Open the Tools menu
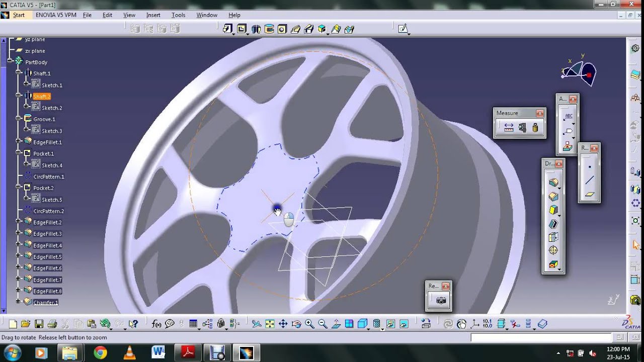The height and width of the screenshot is (362, 644). pyautogui.click(x=178, y=15)
